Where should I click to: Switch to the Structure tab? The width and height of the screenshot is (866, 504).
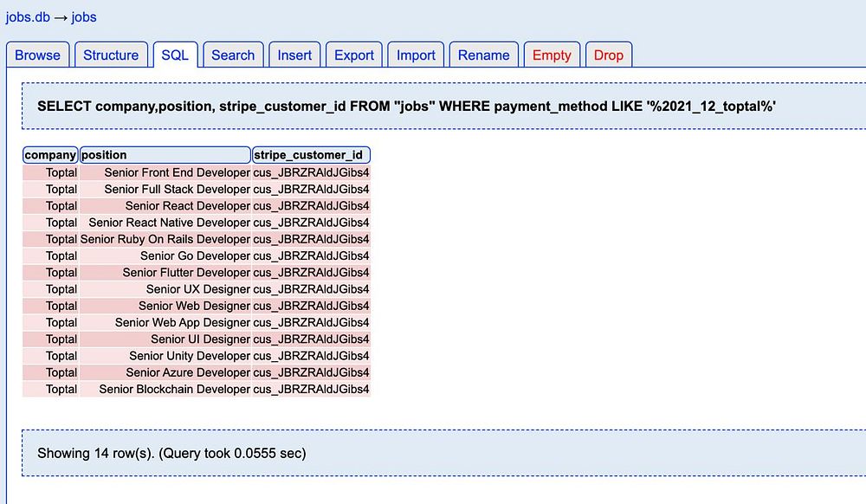tap(111, 55)
